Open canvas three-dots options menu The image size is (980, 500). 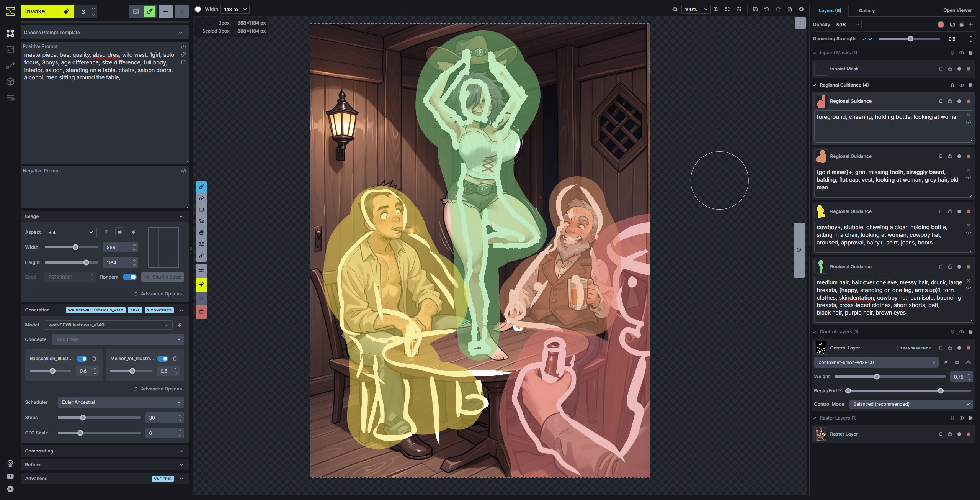pos(800,23)
